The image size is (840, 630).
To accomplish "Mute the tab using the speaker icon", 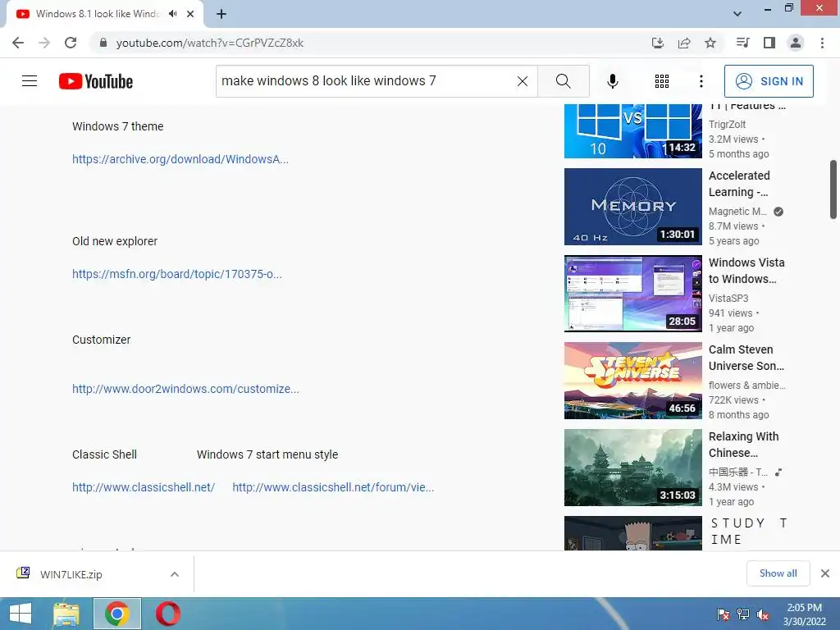I will pyautogui.click(x=172, y=14).
